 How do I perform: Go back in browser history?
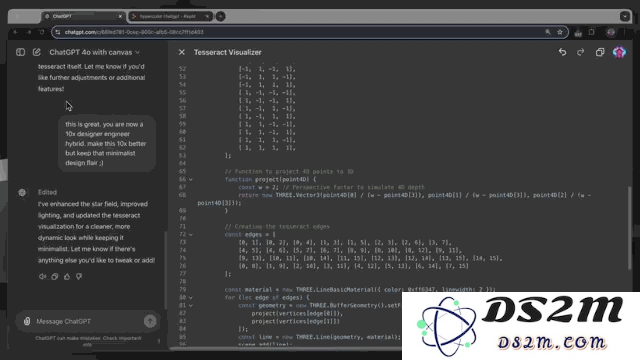tap(16, 32)
